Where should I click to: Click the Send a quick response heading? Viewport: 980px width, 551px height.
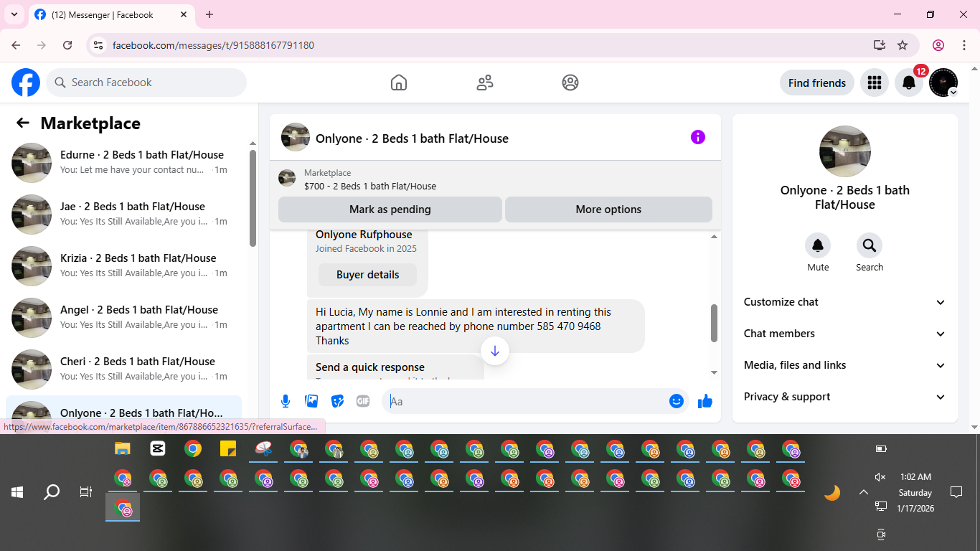370,367
